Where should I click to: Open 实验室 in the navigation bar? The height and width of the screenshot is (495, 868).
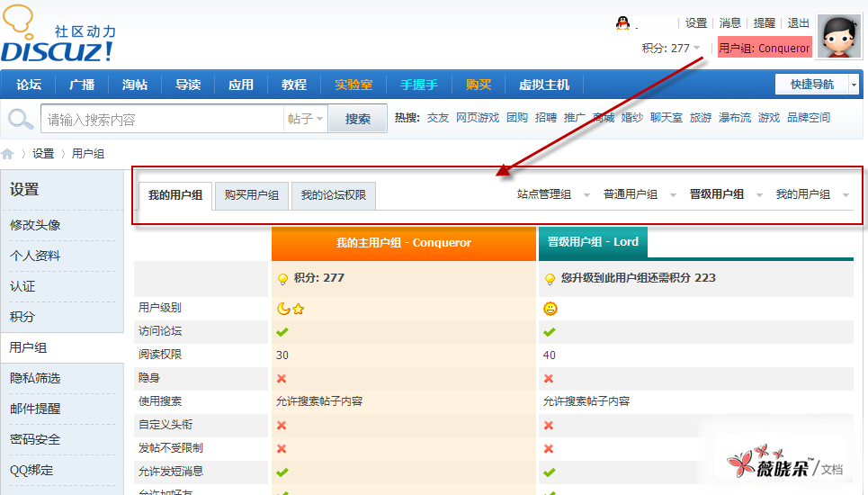(x=353, y=85)
